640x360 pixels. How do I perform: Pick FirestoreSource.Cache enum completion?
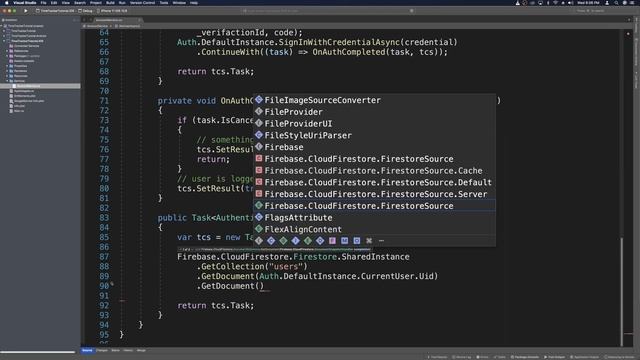(375, 171)
